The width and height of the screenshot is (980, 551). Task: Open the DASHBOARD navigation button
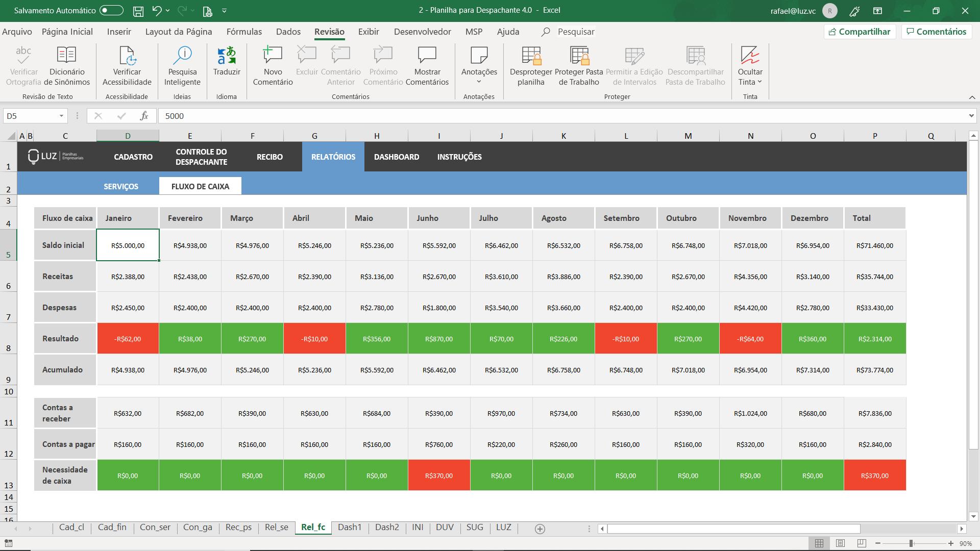pyautogui.click(x=397, y=157)
